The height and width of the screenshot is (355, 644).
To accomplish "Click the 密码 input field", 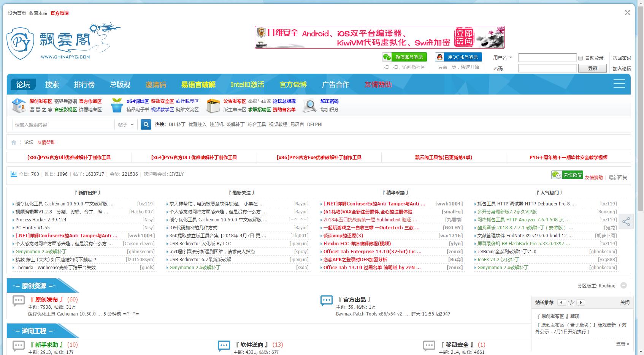I will 547,68.
